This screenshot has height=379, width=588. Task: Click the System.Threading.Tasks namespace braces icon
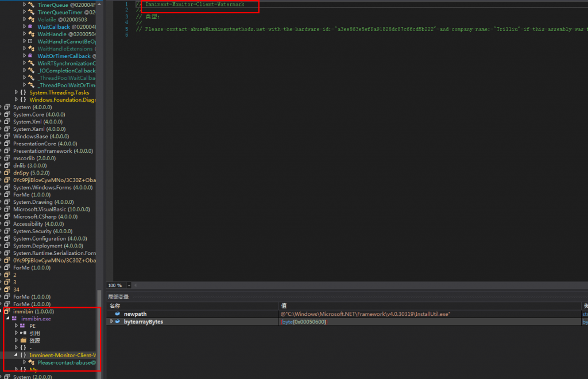[x=24, y=92]
